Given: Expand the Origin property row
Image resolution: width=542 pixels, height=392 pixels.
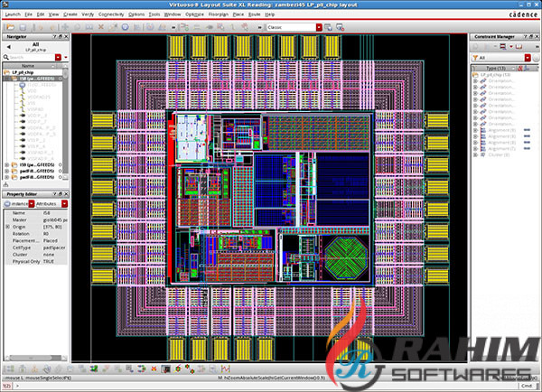Looking at the screenshot, I should (x=7, y=227).
